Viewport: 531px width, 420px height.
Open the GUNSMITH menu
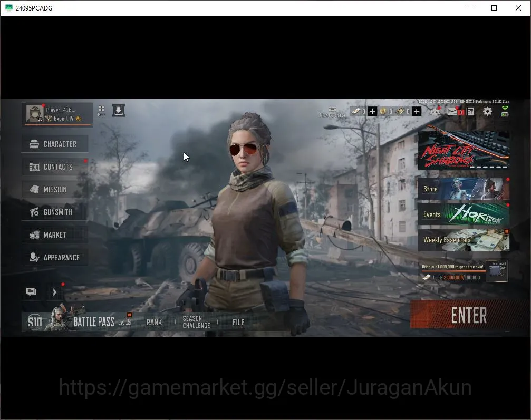coord(55,212)
